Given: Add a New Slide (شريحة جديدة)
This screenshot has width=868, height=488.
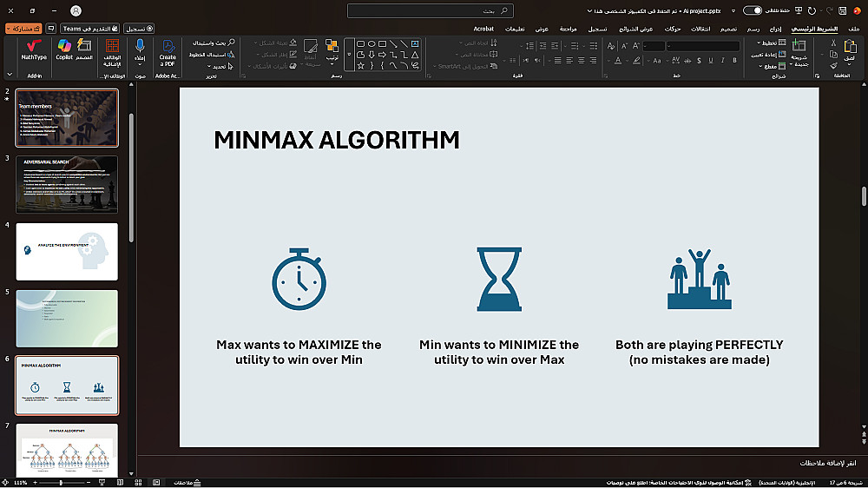Looking at the screenshot, I should tap(799, 53).
